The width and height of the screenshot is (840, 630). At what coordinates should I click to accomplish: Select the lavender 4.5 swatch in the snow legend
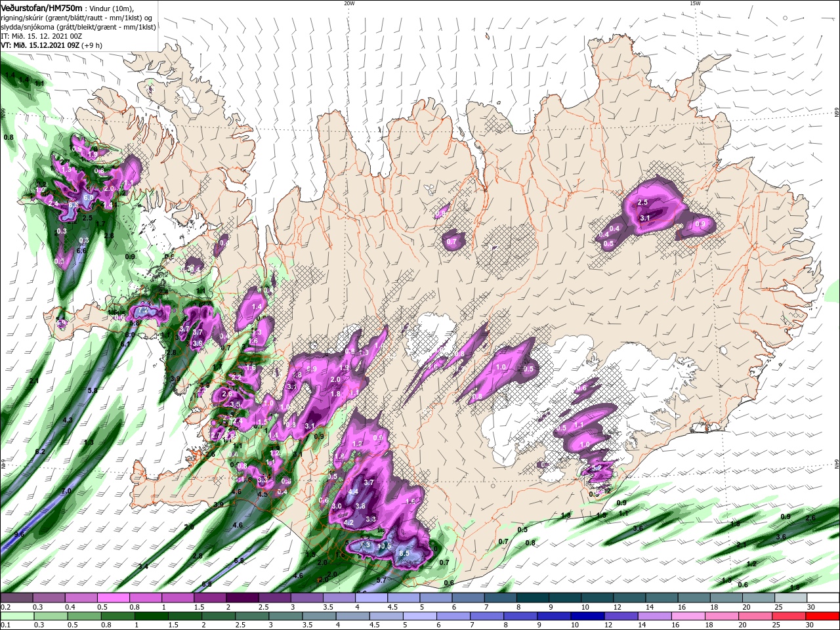click(x=403, y=598)
